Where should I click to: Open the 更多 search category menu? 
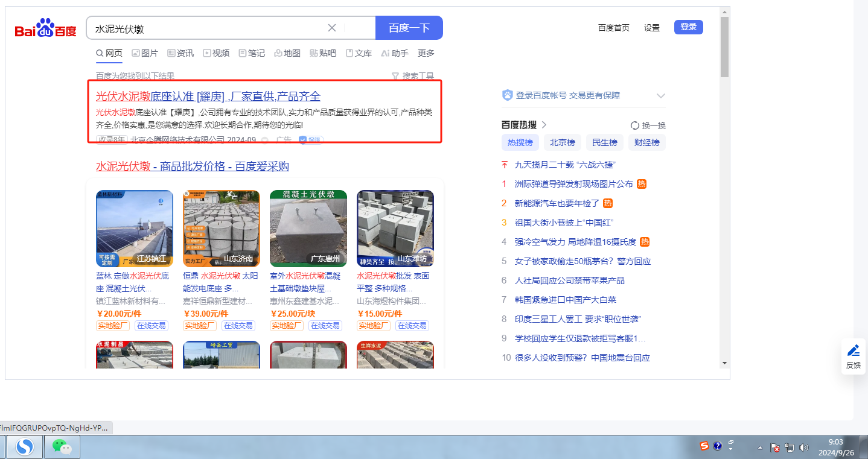[x=426, y=53]
